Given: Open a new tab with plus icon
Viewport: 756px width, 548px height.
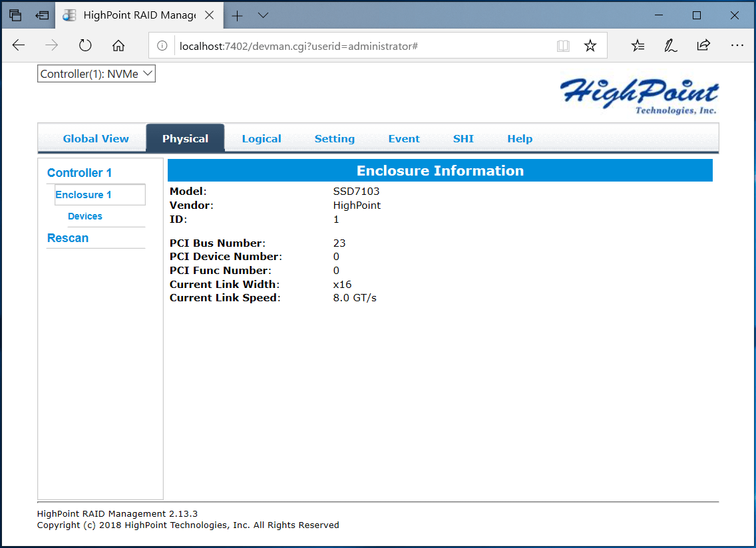Looking at the screenshot, I should pos(237,16).
